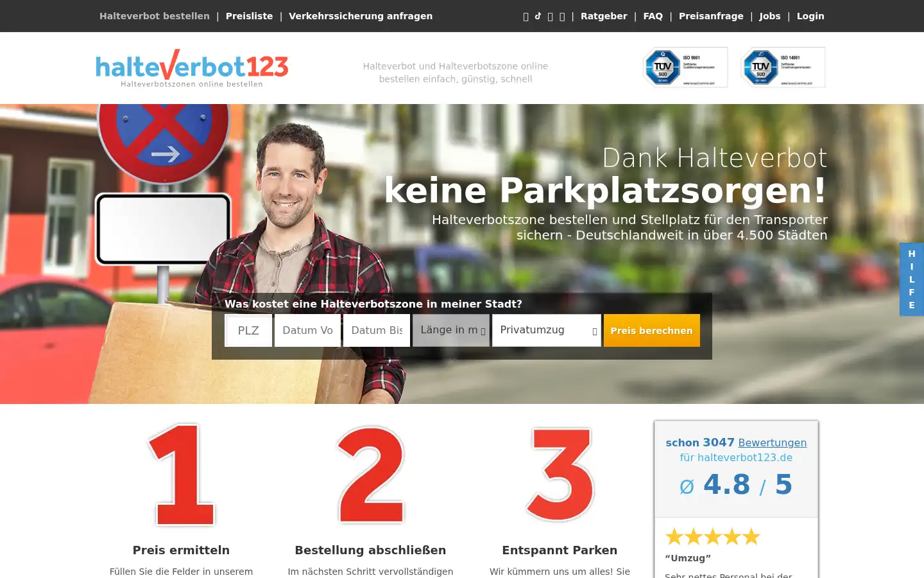The width and height of the screenshot is (924, 578).
Task: Go to the Ratgeber page
Action: point(604,16)
